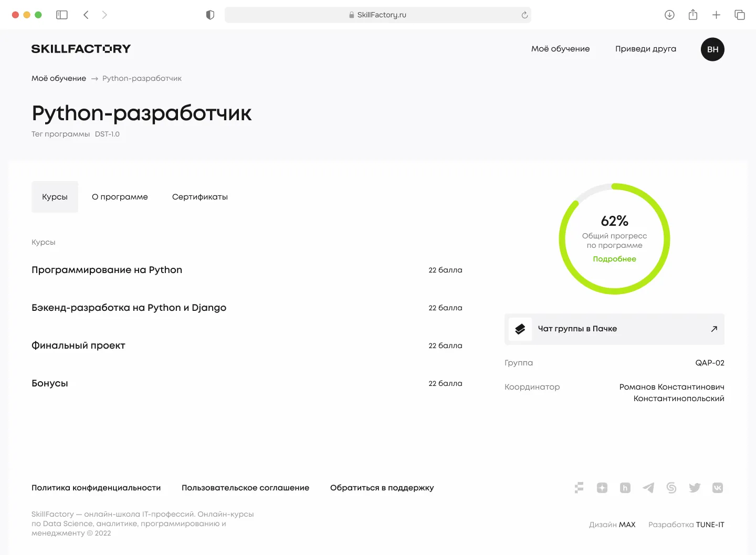Image resolution: width=756 pixels, height=555 pixels.
Task: Click the external arrow in group chat button
Action: coord(714,329)
